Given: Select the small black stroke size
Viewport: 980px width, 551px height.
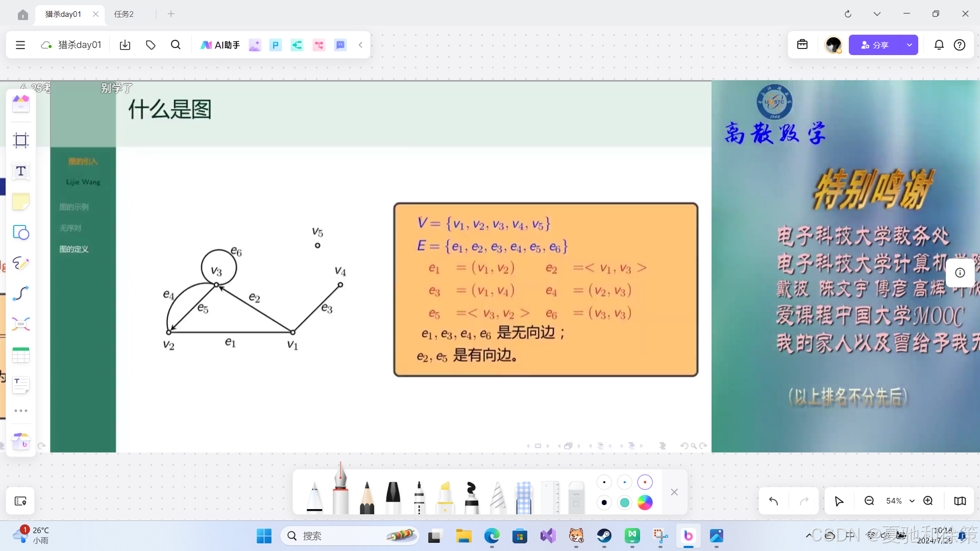Looking at the screenshot, I should click(604, 482).
